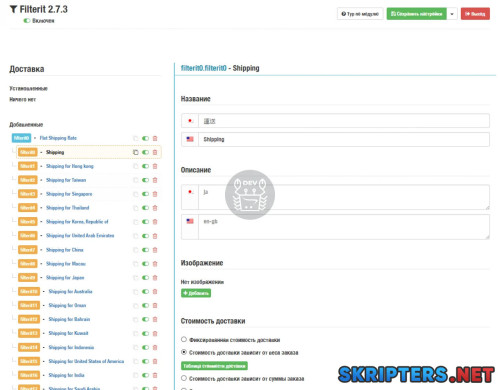The height and width of the screenshot is (390, 500).
Task: Open Shipping for United States of America item
Action: click(x=86, y=361)
